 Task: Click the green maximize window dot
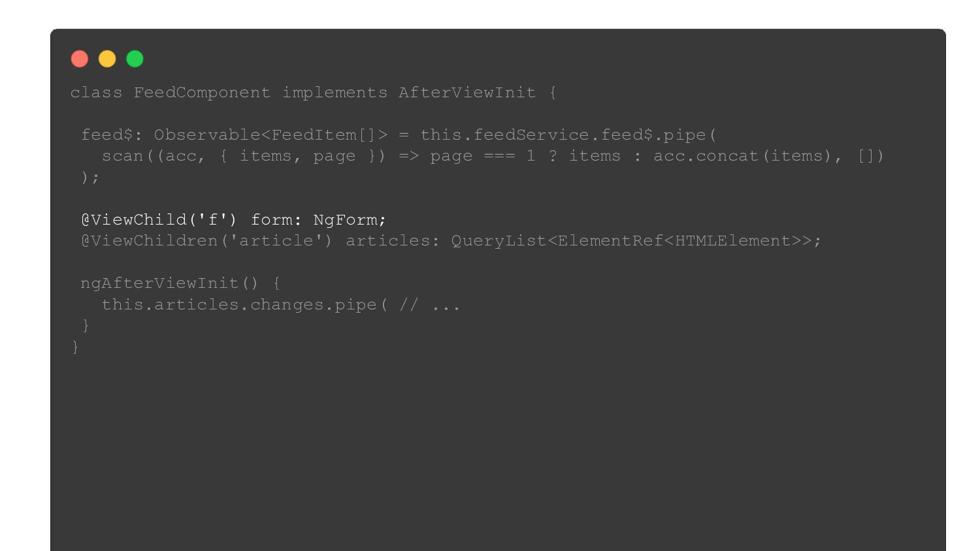135,59
